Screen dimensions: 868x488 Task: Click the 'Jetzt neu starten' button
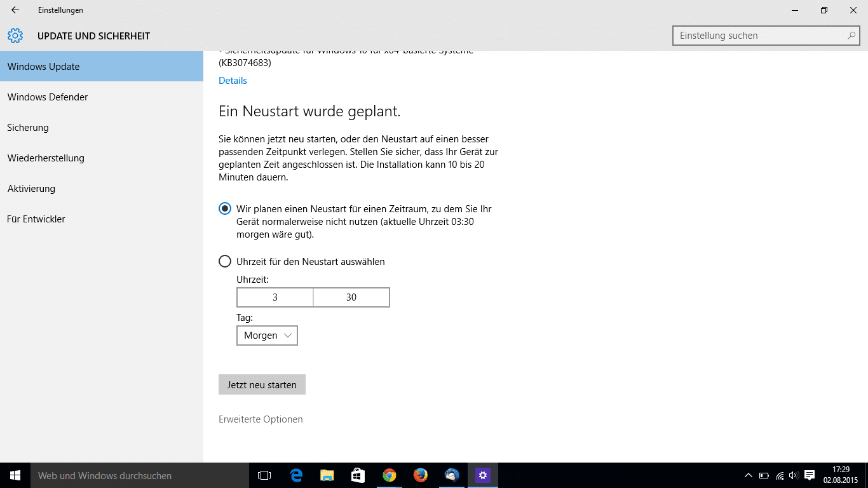pos(262,384)
